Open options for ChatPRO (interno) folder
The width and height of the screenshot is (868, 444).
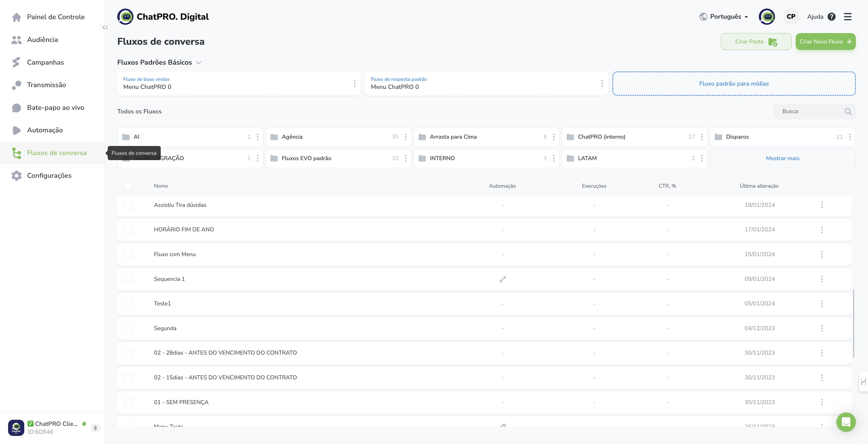(x=702, y=137)
